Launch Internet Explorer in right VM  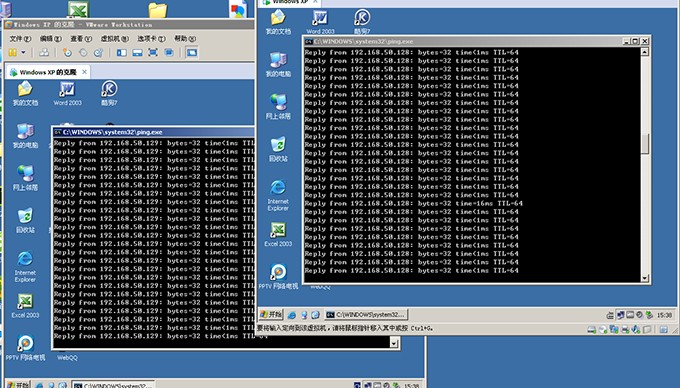(x=278, y=195)
